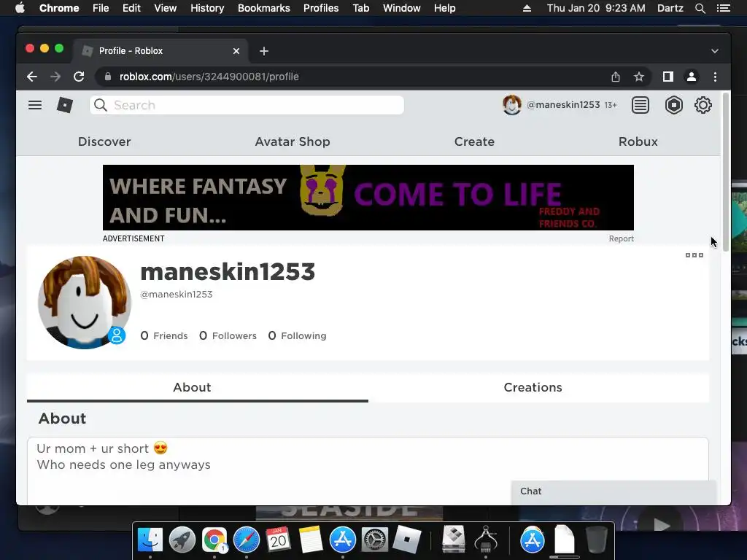Share this page via share icon
Viewport: 747px width, 560px height.
coord(616,77)
